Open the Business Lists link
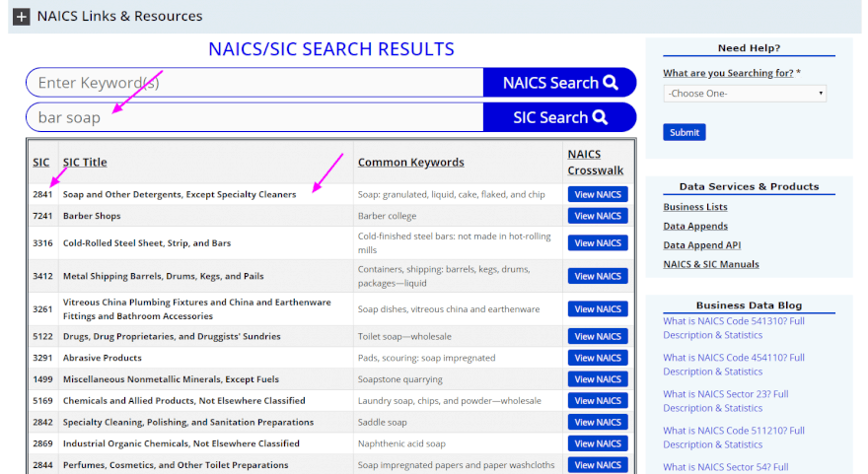The height and width of the screenshot is (474, 868). pyautogui.click(x=695, y=207)
